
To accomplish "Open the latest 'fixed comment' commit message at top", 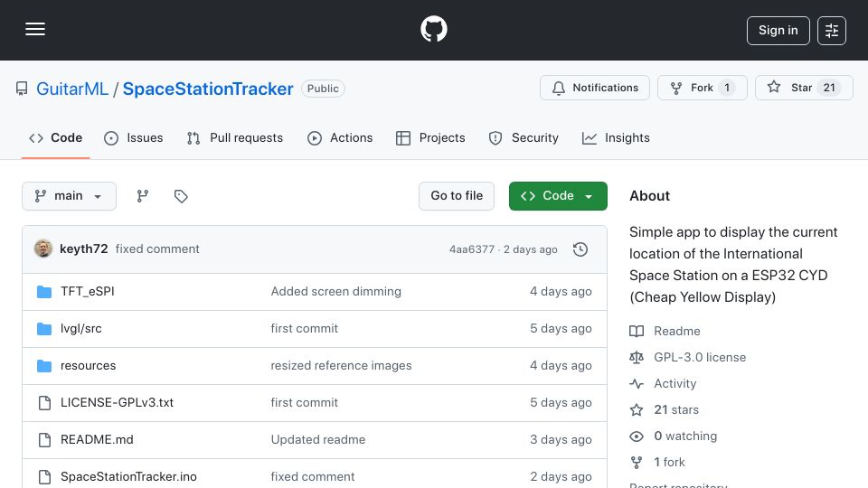I will click(x=157, y=249).
